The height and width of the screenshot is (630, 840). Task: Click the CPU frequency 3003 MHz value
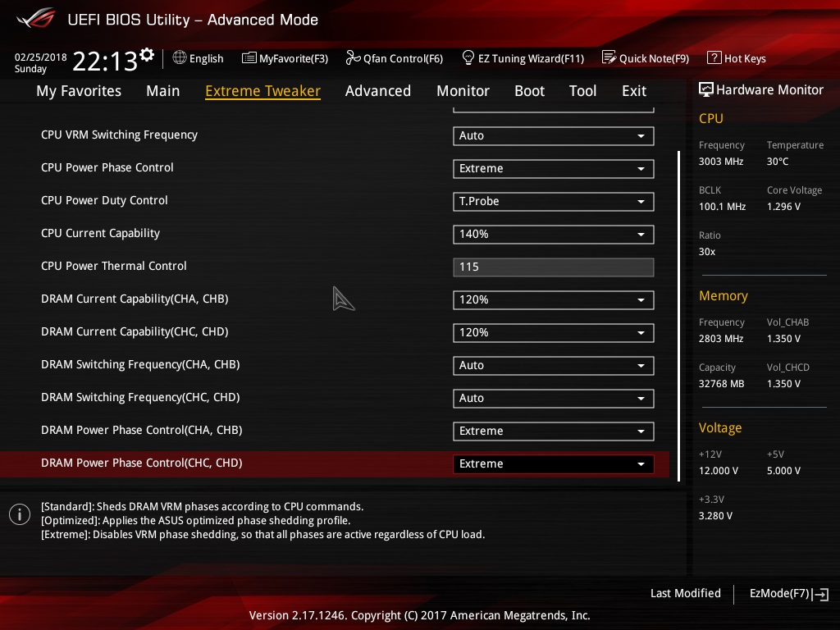coord(721,162)
